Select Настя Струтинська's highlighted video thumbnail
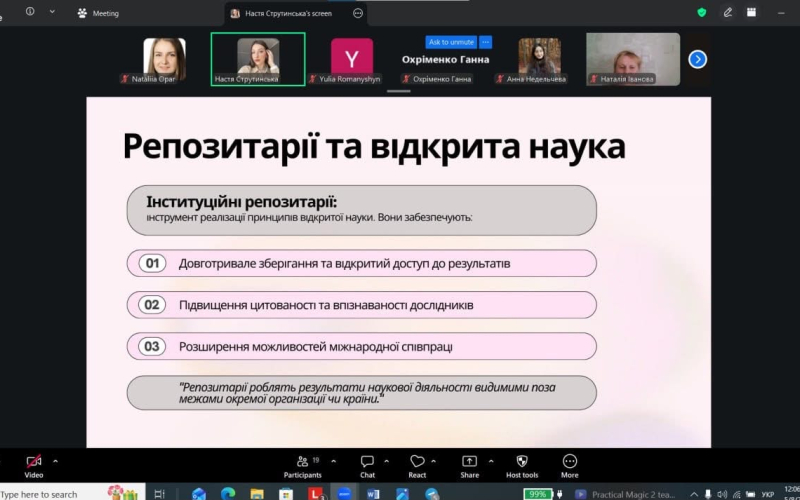 pyautogui.click(x=258, y=59)
